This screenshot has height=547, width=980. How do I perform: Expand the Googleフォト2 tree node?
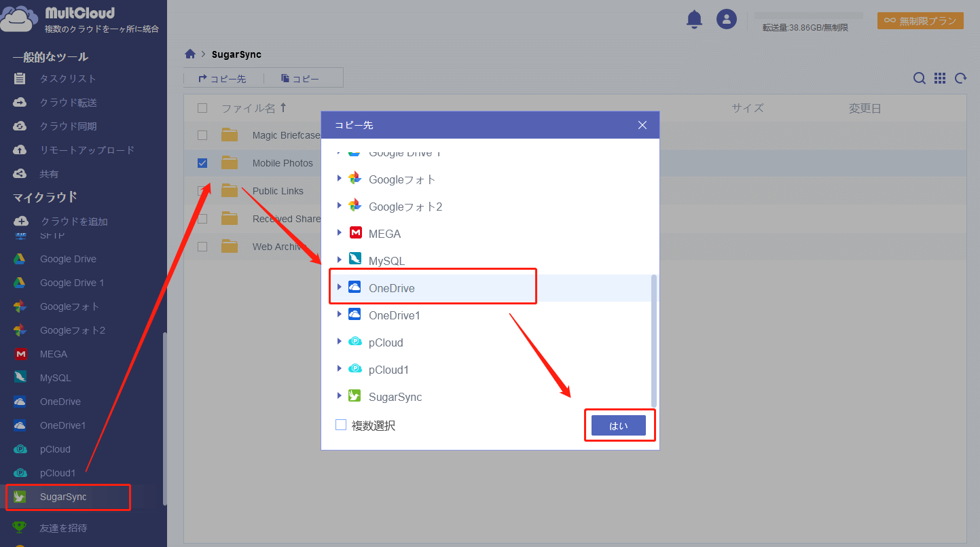[x=340, y=206]
